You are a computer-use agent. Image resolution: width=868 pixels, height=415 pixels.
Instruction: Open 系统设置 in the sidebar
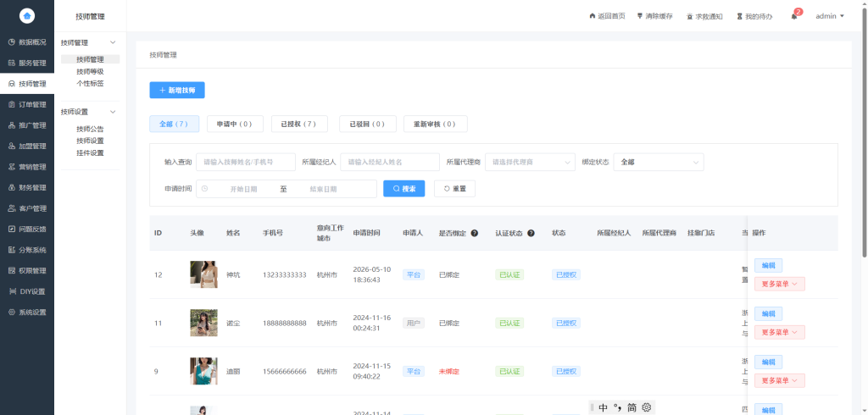coord(27,312)
